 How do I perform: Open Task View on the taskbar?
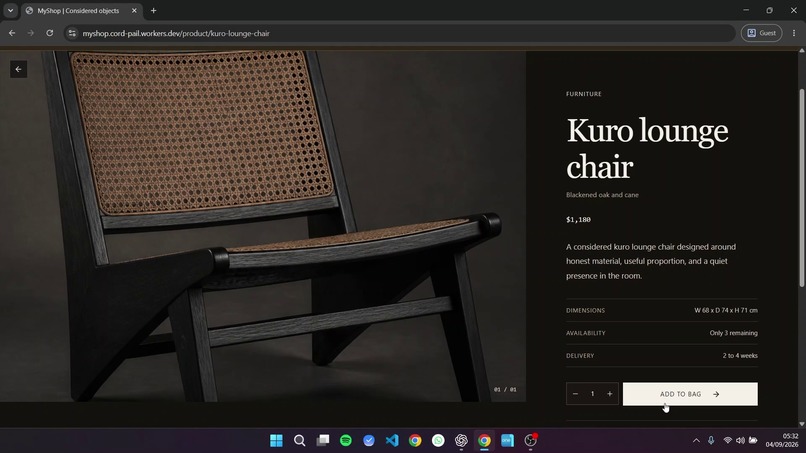323,441
